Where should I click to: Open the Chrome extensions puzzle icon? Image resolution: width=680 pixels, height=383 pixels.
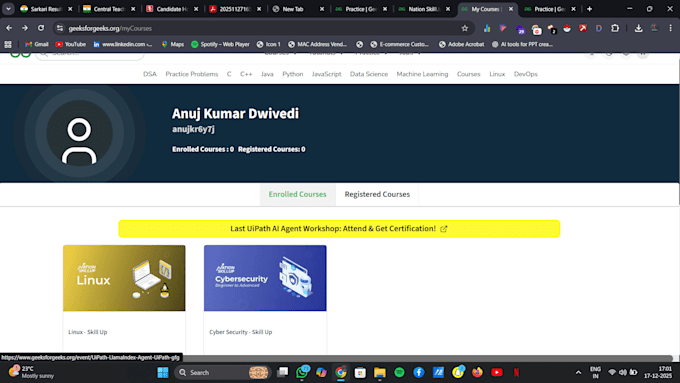[x=615, y=28]
